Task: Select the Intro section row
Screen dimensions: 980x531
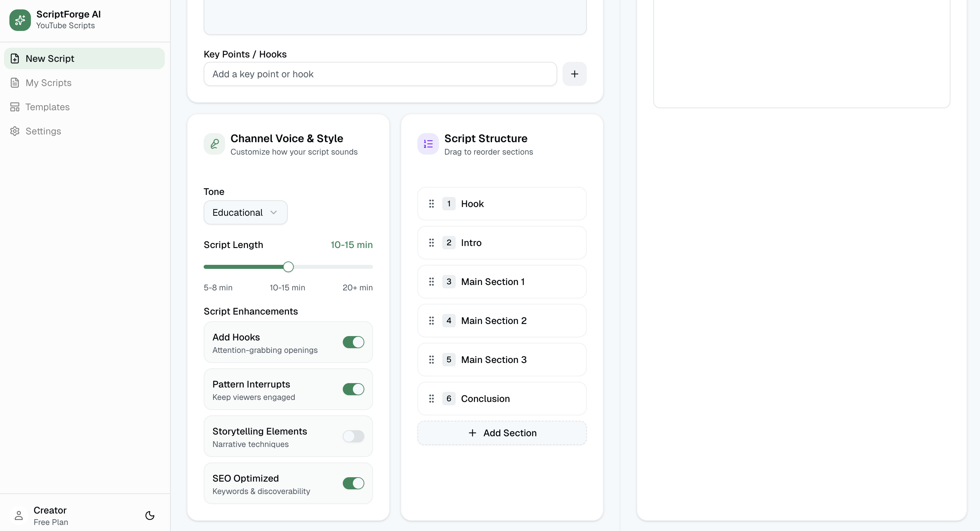Action: (502, 243)
